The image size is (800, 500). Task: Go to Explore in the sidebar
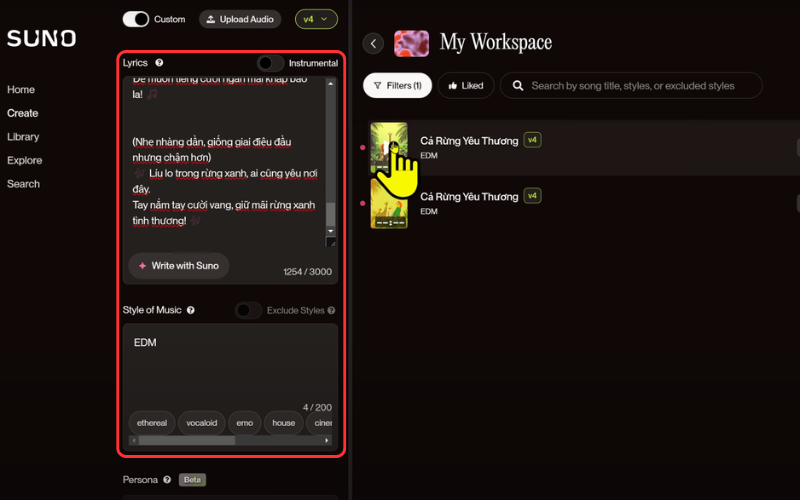coord(24,160)
